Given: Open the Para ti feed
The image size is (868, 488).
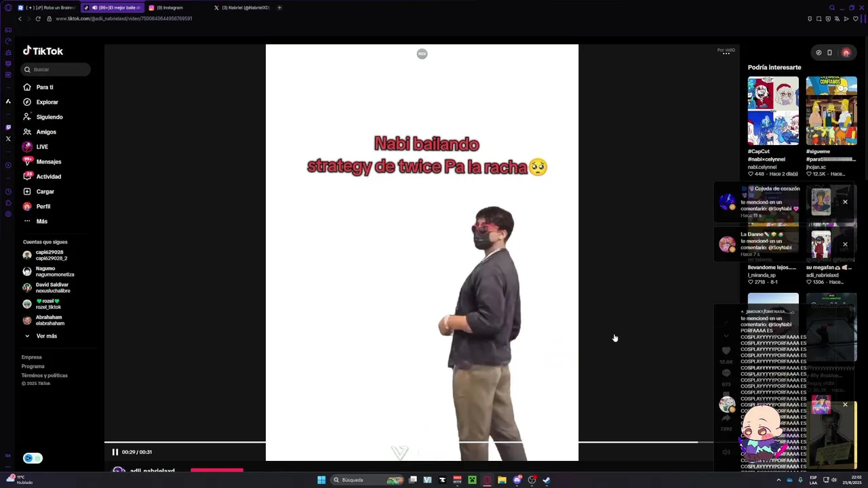Looking at the screenshot, I should pos(45,87).
